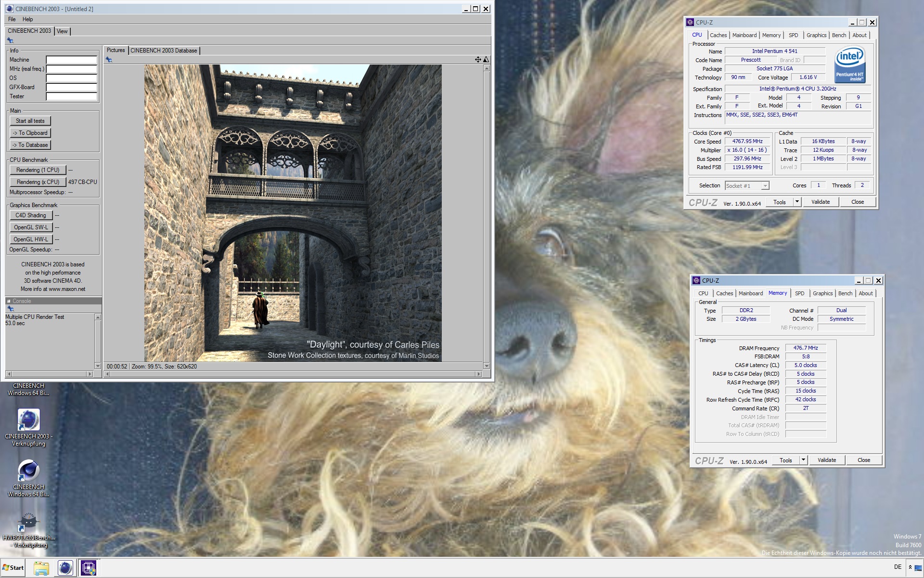924x578 pixels.
Task: Open the Mainboard tab in the CPU-Z CPU window
Action: click(744, 35)
